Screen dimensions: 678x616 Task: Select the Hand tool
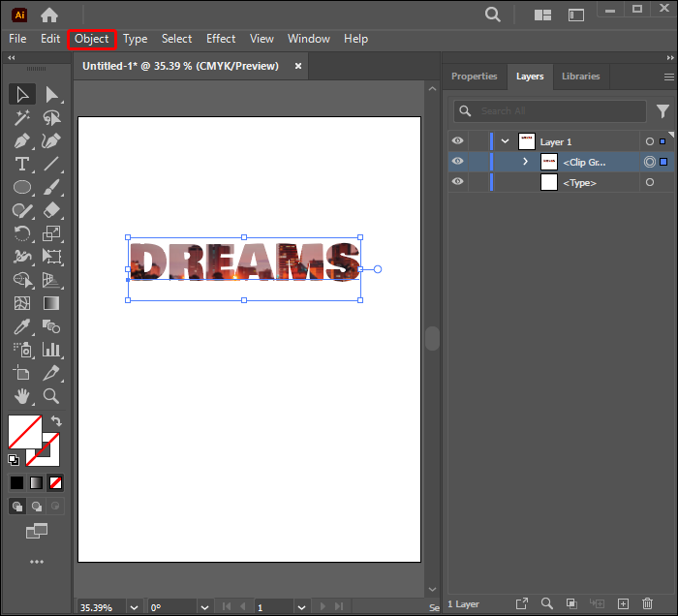coord(22,396)
